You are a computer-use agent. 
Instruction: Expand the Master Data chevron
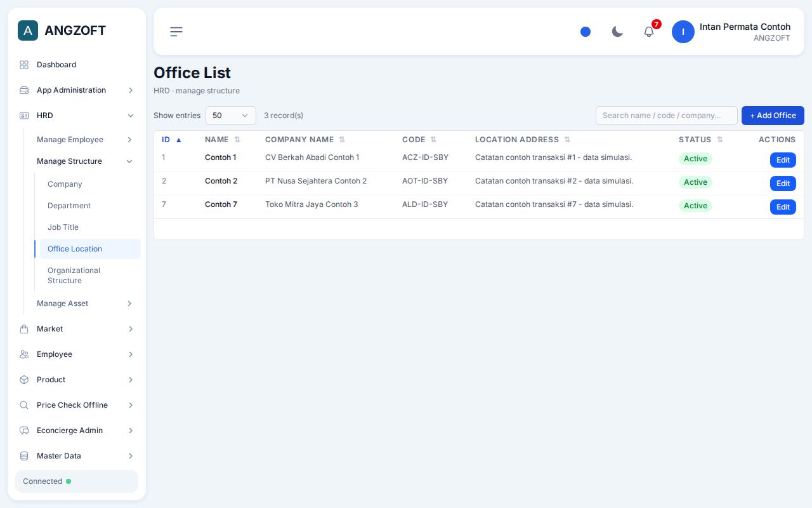[131, 456]
